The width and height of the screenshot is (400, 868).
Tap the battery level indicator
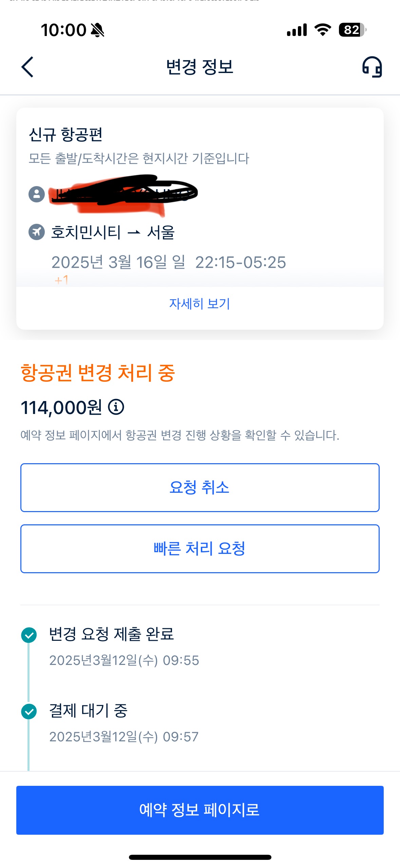tap(352, 30)
